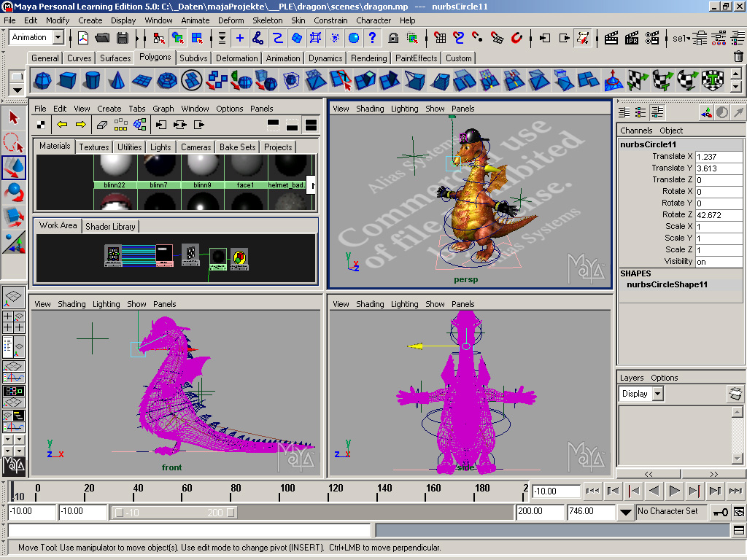The height and width of the screenshot is (560, 747).
Task: Select the polygon sphere shelf icon
Action: (43, 79)
